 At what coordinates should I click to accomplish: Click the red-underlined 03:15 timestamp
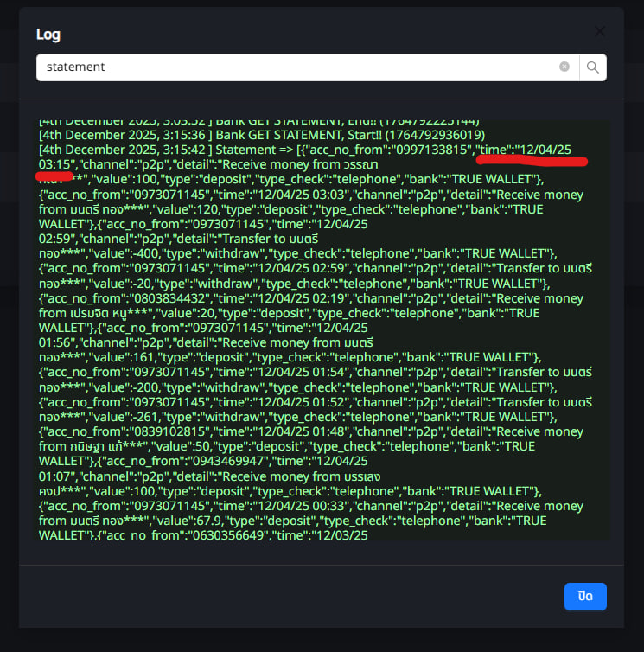55,164
